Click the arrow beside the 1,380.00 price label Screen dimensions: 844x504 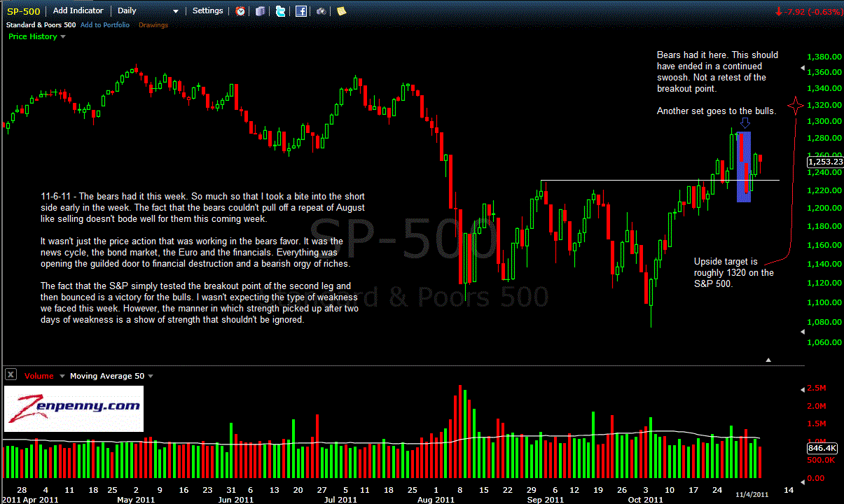click(803, 69)
